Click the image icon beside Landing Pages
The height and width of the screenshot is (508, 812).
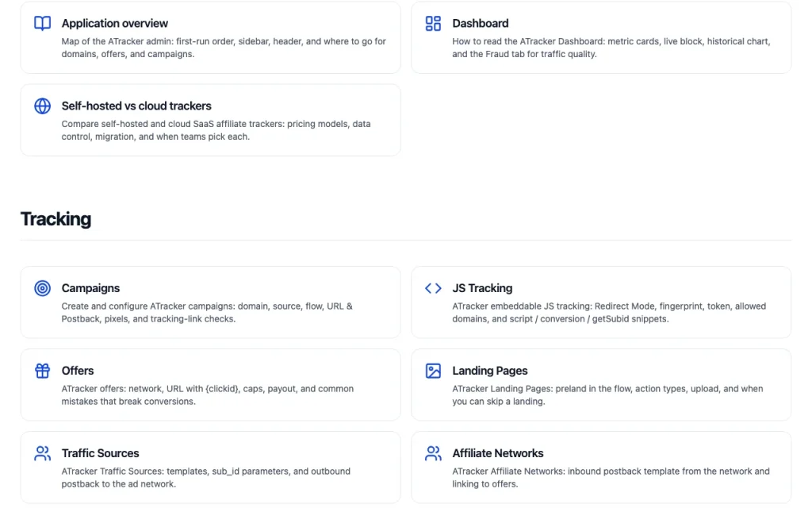point(433,371)
